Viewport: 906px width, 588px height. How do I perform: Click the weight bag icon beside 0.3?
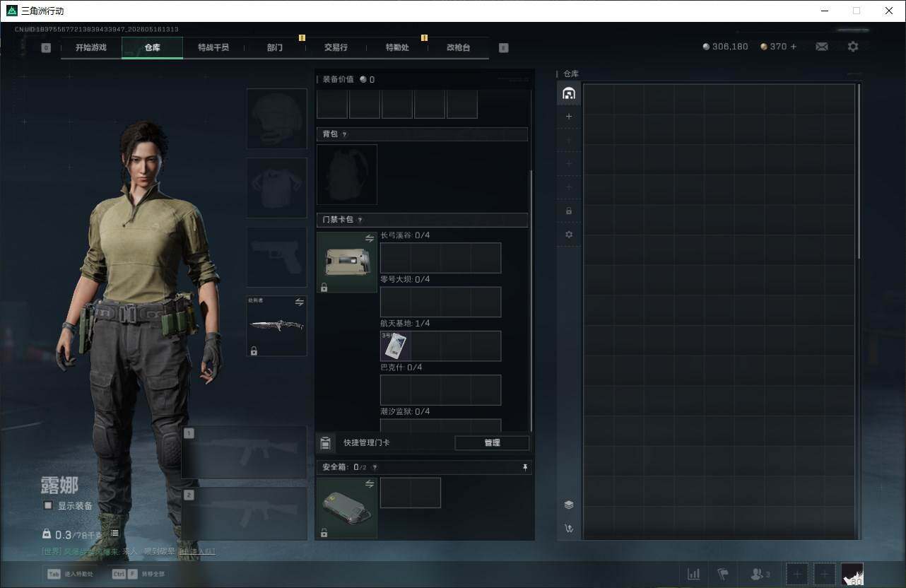click(47, 534)
